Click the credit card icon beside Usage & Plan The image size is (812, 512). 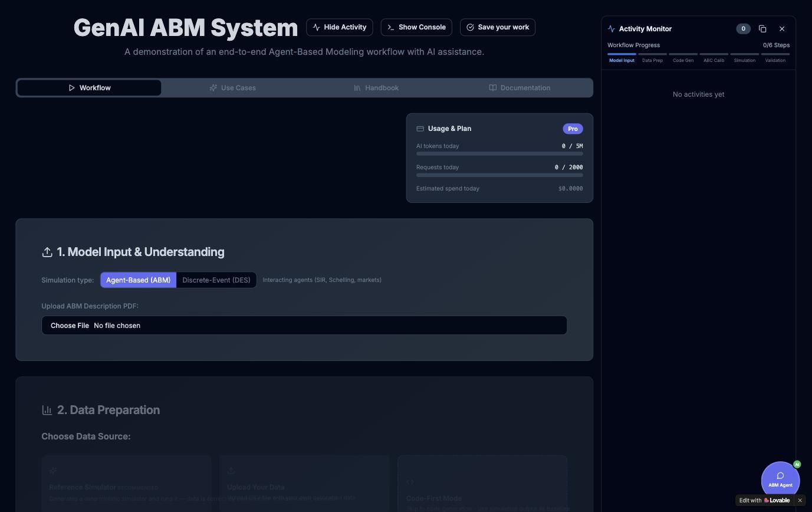(x=420, y=129)
